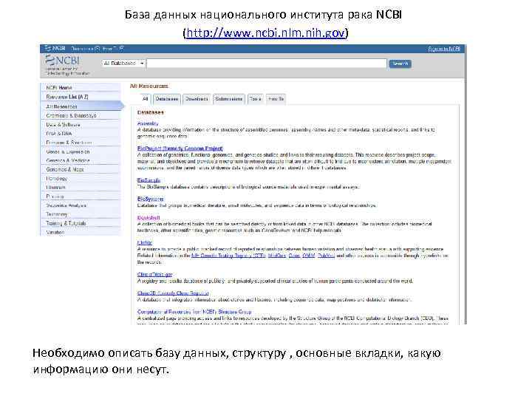Focus the NCBI search input field
The height and width of the screenshot is (399, 532).
(267, 64)
